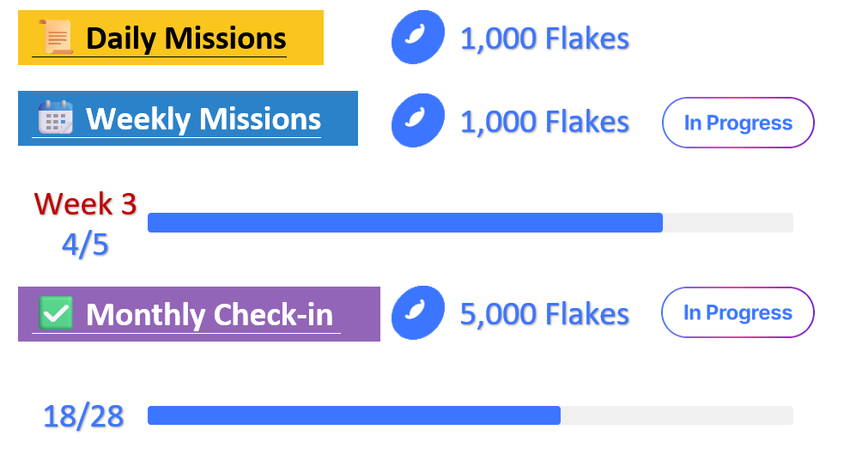Click the calendar icon beside Weekly Missions
The image size is (850, 453).
55,118
